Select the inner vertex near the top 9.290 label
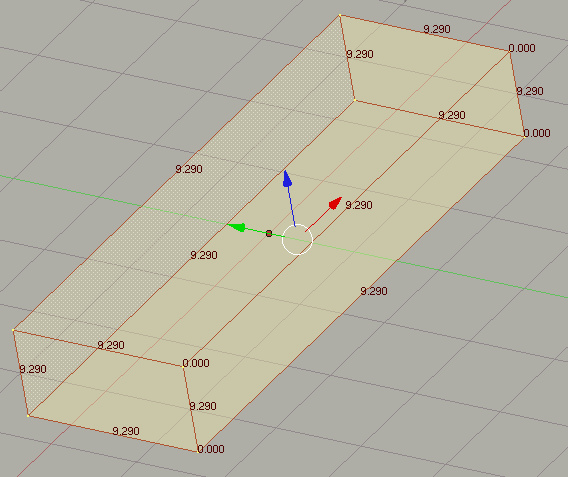The height and width of the screenshot is (477, 568). click(x=355, y=100)
